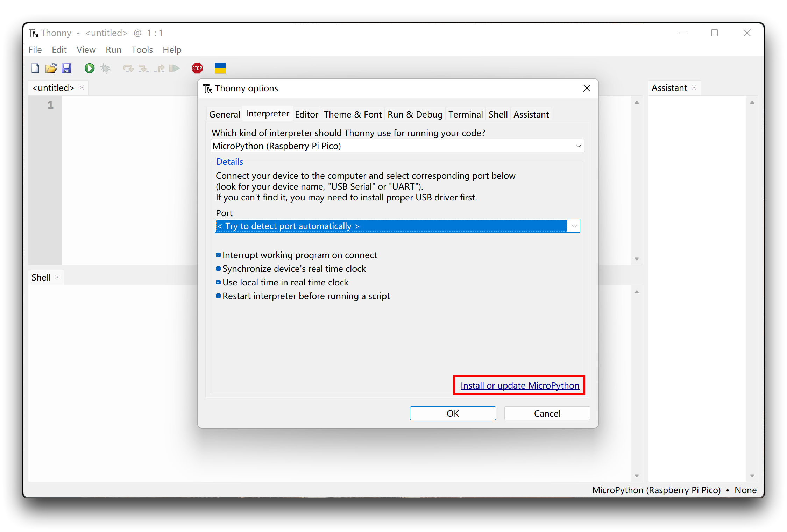Click interpreter indicator in status bar
The height and width of the screenshot is (532, 787).
click(x=656, y=490)
